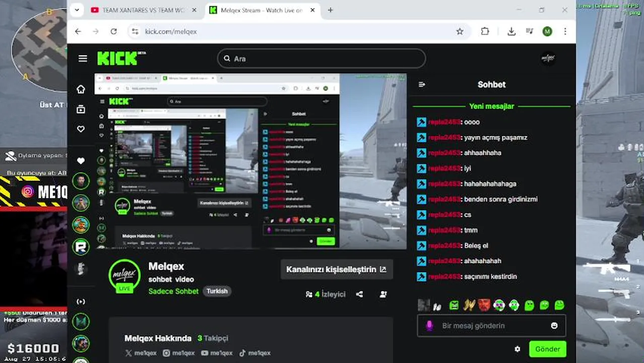Click the Sadece Sohbet category link

173,291
